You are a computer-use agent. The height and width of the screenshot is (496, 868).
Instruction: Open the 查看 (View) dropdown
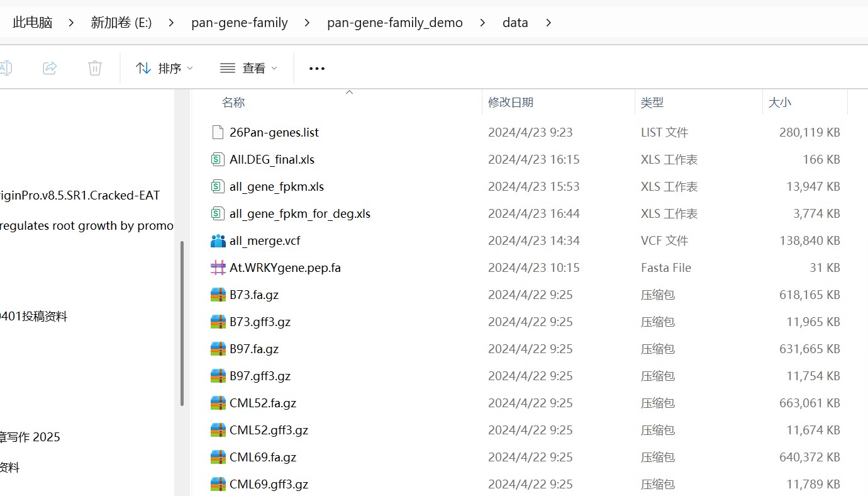pos(248,67)
